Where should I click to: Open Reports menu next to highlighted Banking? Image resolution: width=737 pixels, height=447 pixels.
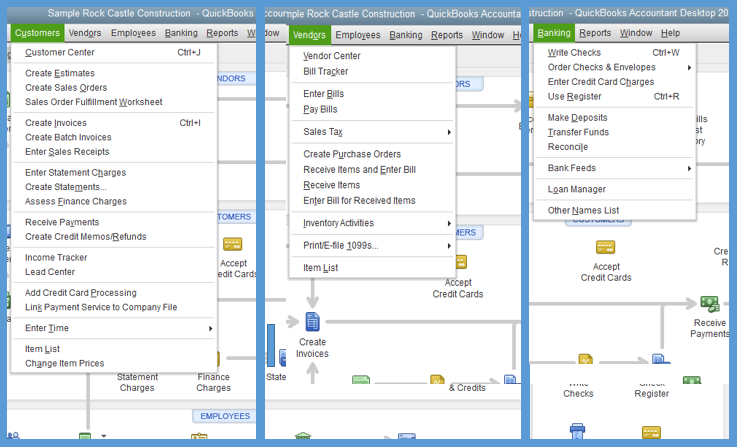(x=595, y=33)
